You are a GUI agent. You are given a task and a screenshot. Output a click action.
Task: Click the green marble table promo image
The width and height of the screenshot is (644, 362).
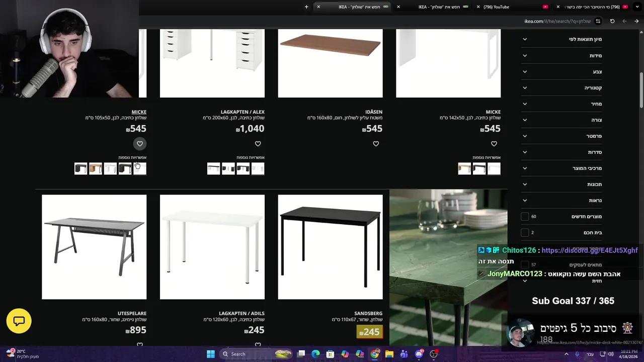coord(448,267)
